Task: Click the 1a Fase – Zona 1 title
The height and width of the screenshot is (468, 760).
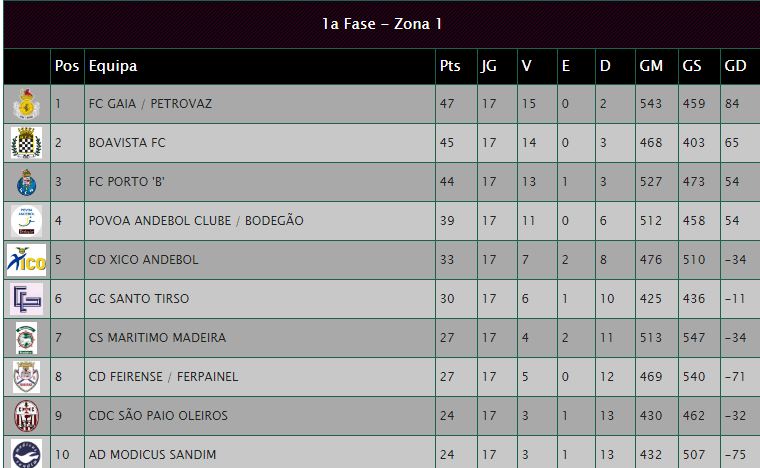Action: (382, 24)
